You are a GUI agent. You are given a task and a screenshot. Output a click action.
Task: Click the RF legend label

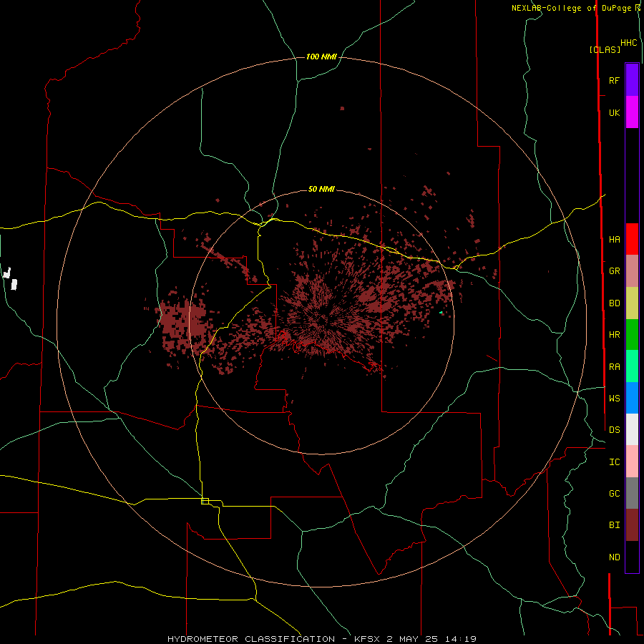pyautogui.click(x=614, y=81)
